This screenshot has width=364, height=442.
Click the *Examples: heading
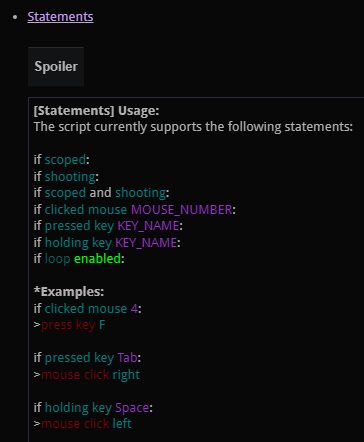[69, 292]
